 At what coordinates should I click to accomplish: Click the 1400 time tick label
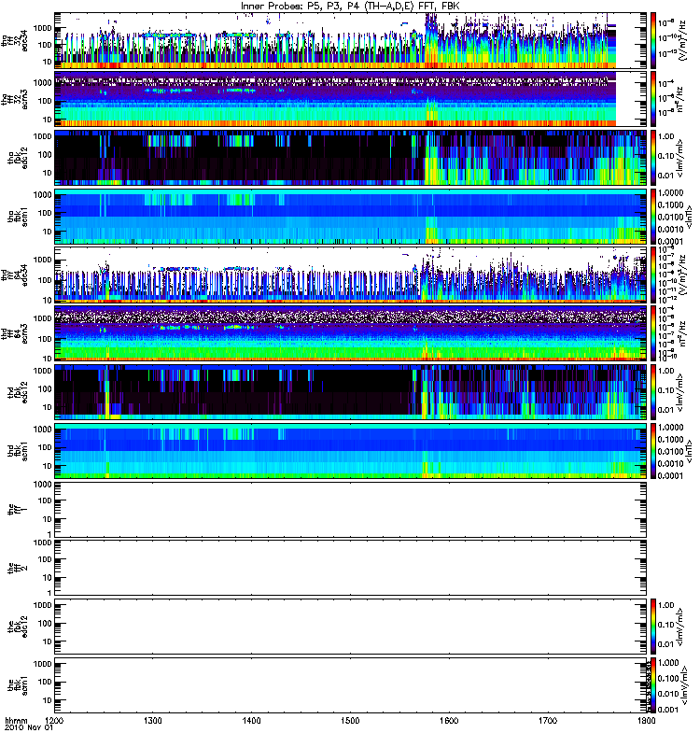pos(251,720)
